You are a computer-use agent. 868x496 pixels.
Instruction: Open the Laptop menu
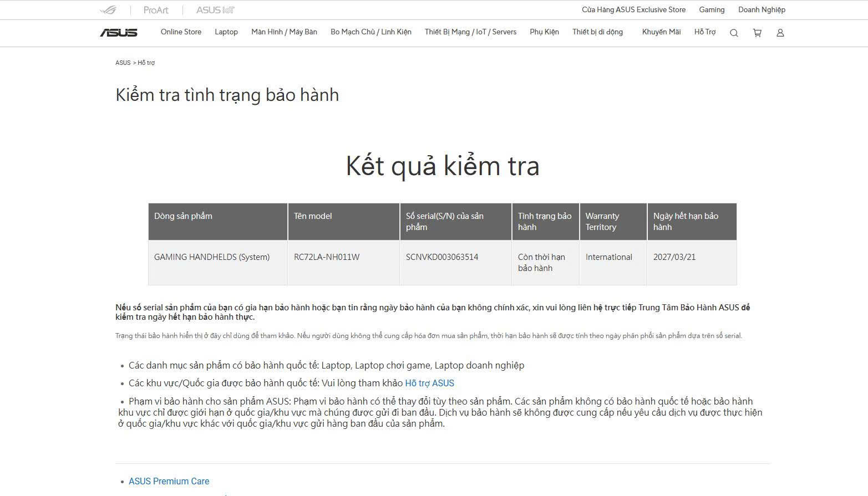coord(226,32)
